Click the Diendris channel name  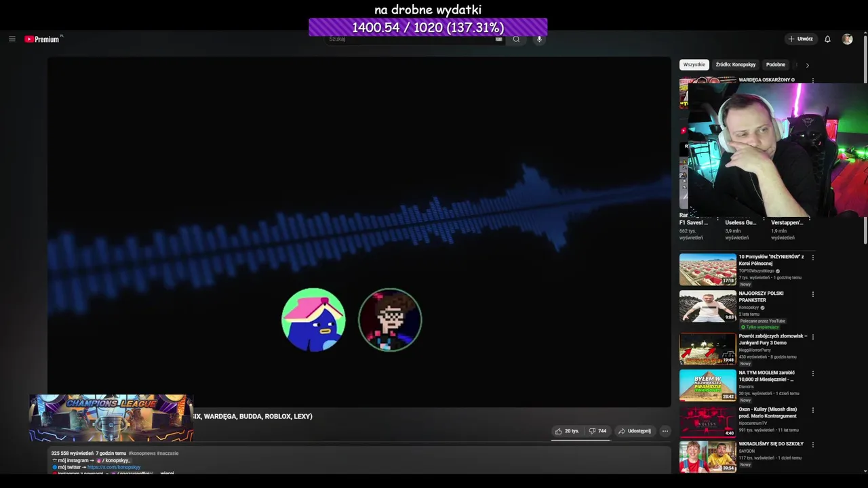point(748,386)
